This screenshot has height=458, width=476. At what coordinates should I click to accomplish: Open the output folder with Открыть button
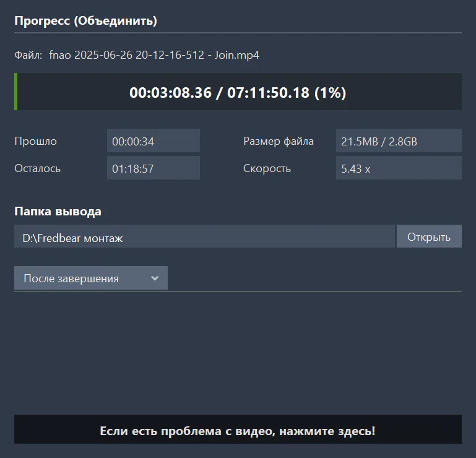(x=429, y=236)
